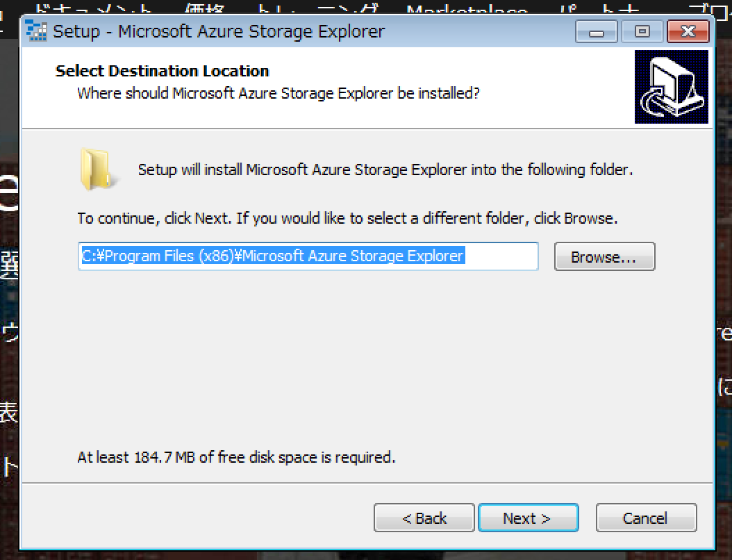Go back to the previous setup step
The height and width of the screenshot is (560, 732).
click(x=424, y=518)
